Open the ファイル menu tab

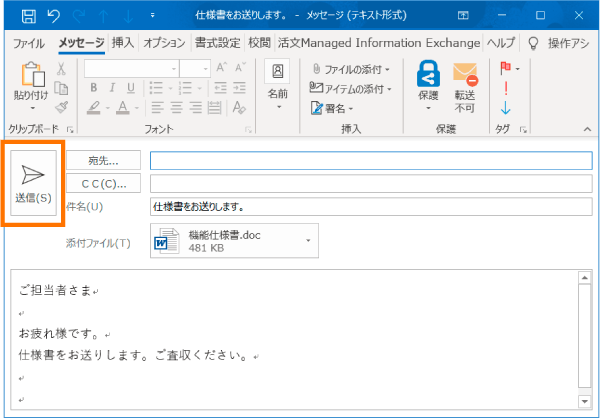pyautogui.click(x=29, y=43)
